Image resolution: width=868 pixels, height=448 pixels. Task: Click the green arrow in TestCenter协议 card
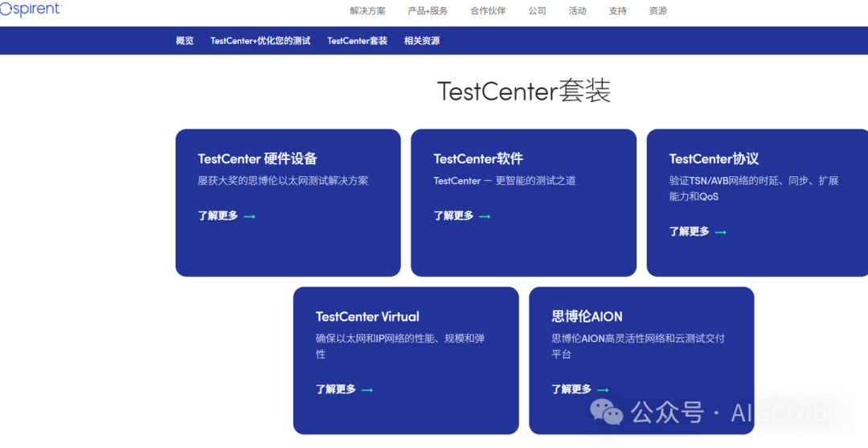click(721, 232)
